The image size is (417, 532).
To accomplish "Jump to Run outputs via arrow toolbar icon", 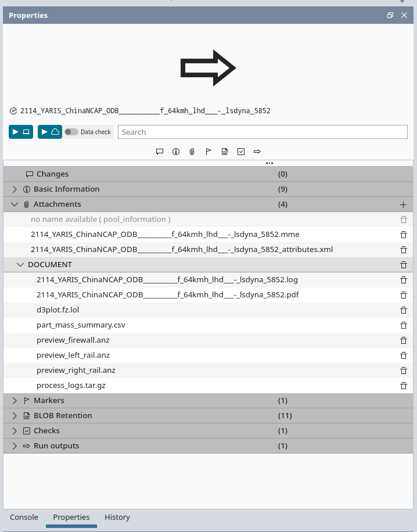I will point(257,152).
